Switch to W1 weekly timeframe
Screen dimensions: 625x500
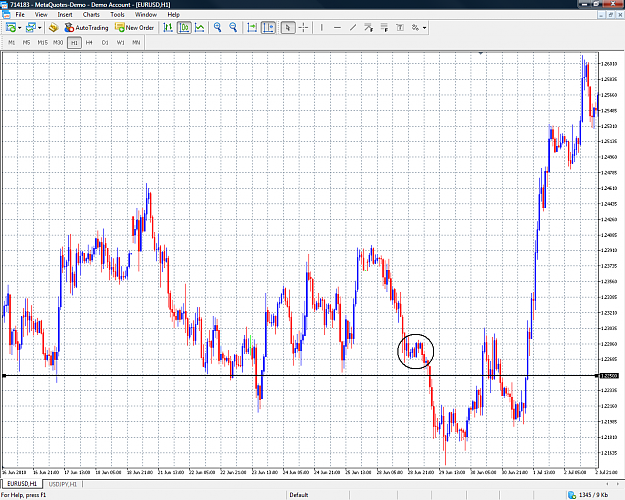120,42
